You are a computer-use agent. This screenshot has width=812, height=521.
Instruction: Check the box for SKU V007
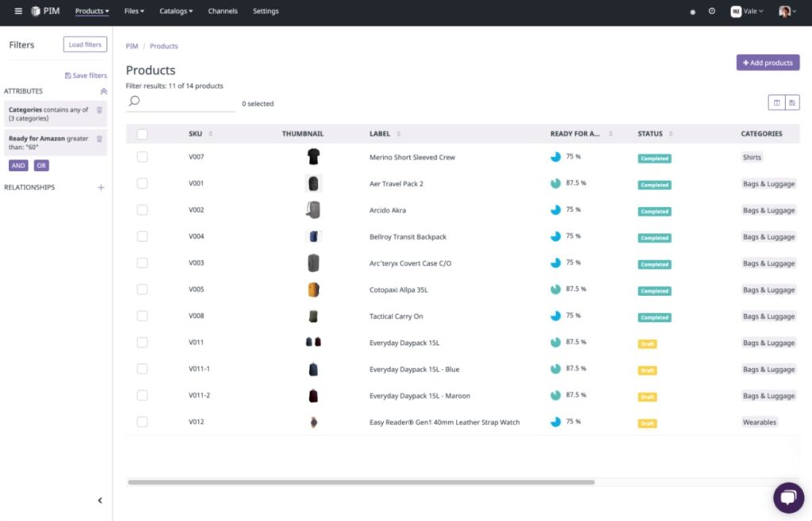click(x=142, y=157)
